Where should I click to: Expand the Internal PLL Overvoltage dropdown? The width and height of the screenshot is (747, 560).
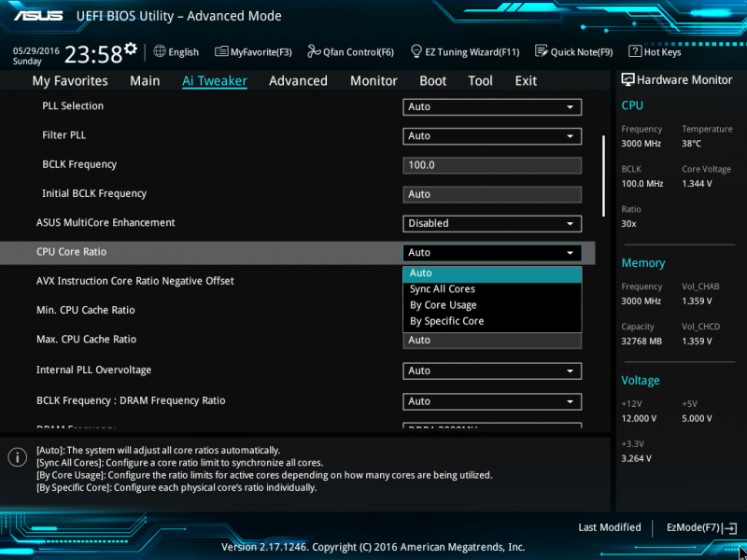click(492, 371)
